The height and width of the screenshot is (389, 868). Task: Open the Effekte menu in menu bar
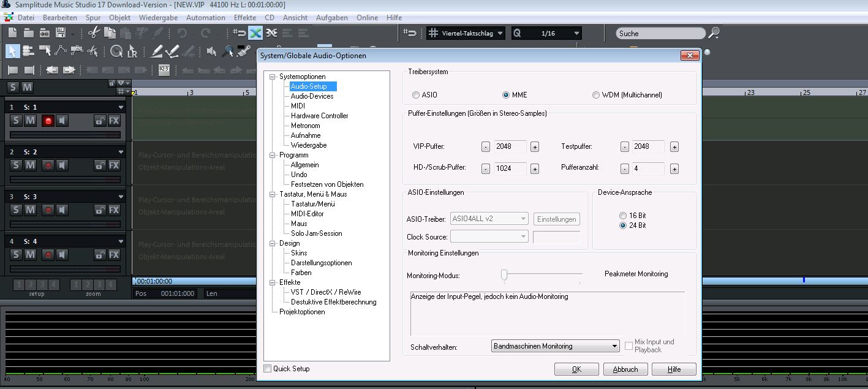coord(245,18)
